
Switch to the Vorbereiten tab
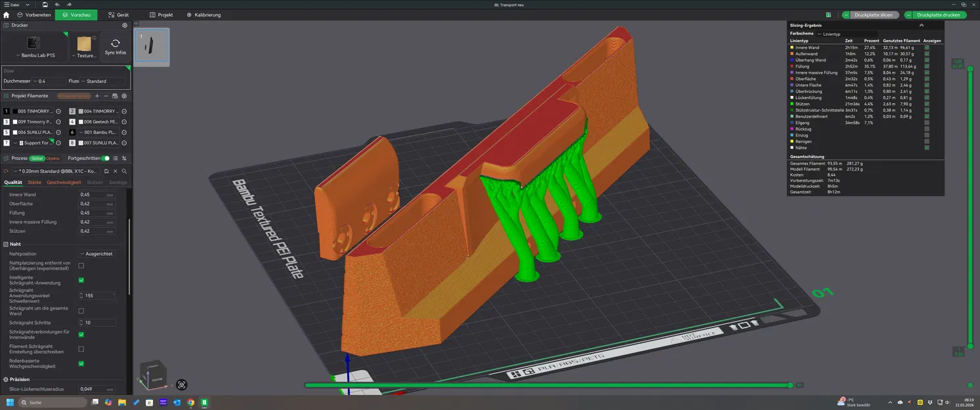click(x=34, y=14)
